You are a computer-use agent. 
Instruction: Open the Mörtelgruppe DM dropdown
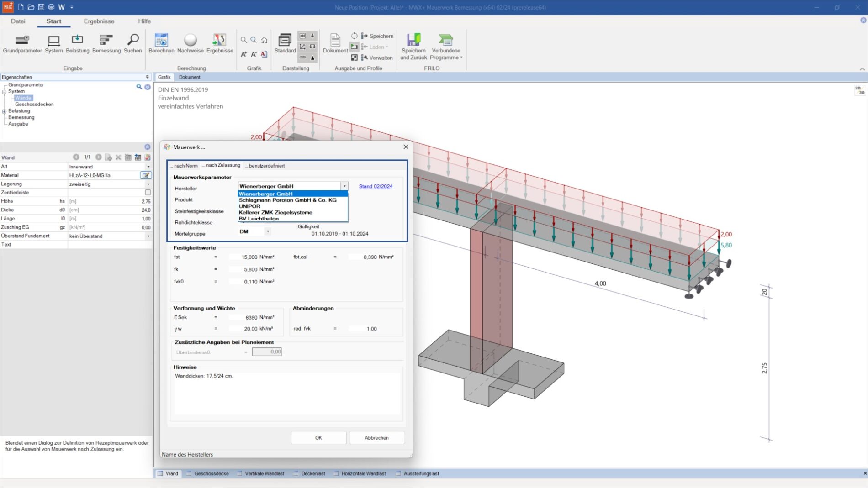tap(268, 231)
